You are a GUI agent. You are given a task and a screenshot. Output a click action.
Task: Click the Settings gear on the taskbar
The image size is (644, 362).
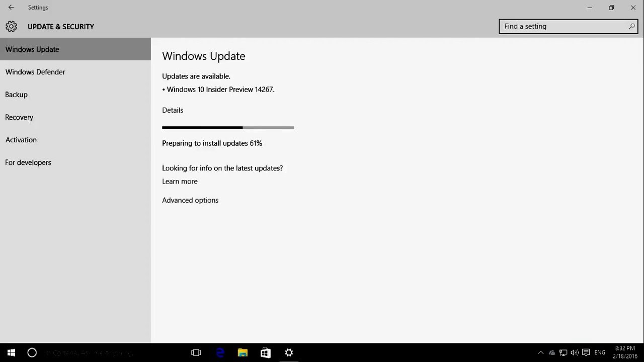(289, 352)
